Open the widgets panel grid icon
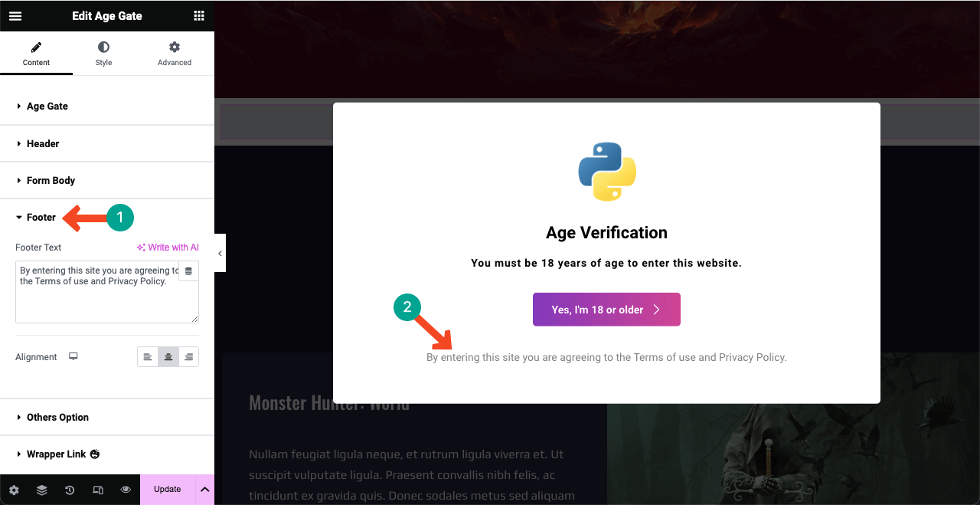The image size is (980, 505). click(x=198, y=15)
